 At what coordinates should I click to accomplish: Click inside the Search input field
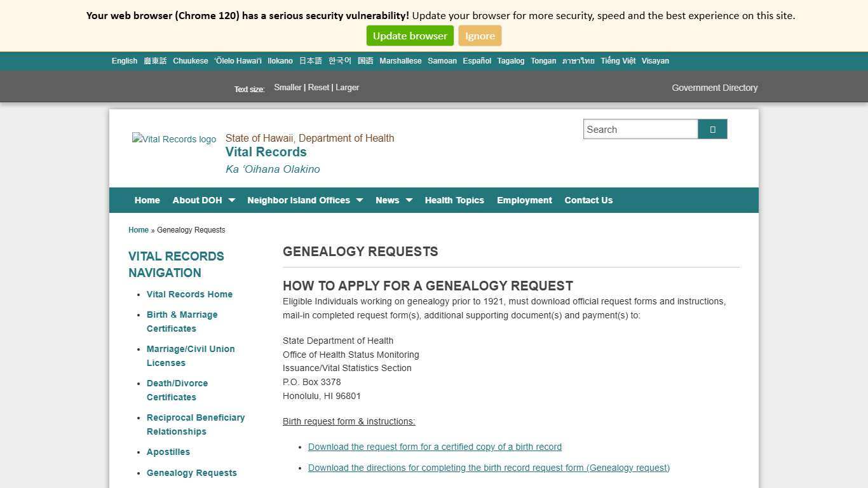click(x=640, y=129)
